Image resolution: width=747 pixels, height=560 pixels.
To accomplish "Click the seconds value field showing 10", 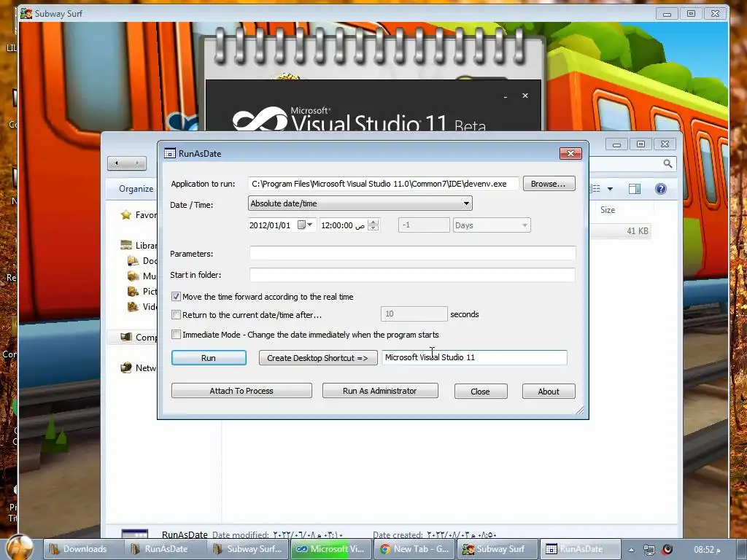I will click(x=414, y=314).
